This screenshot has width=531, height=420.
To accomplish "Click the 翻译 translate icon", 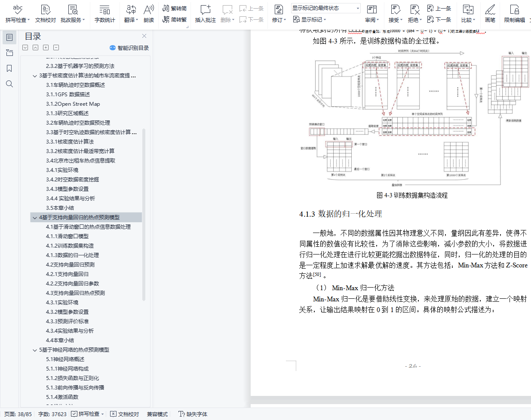I will click(x=131, y=10).
